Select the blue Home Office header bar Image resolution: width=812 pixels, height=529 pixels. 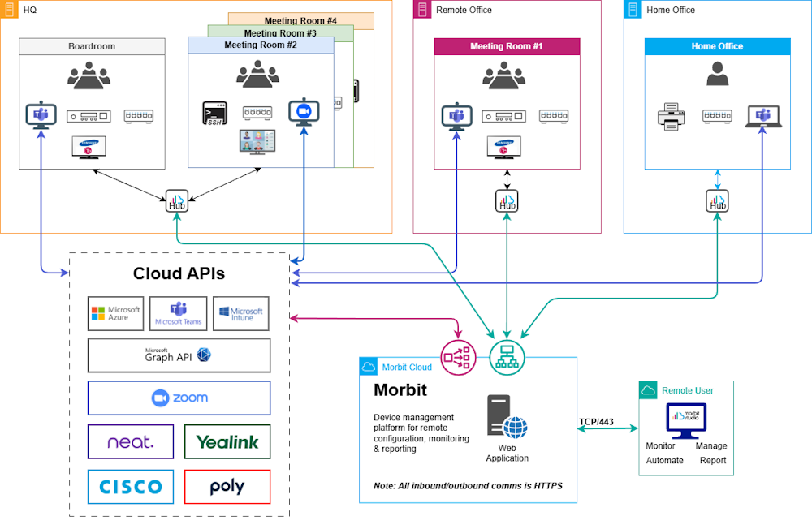pyautogui.click(x=717, y=46)
